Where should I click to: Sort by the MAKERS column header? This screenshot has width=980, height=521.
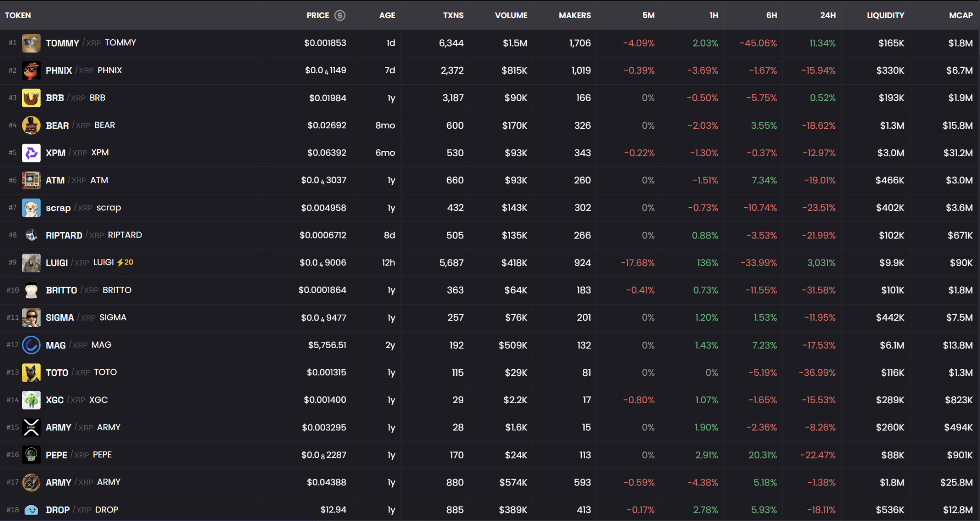574,15
